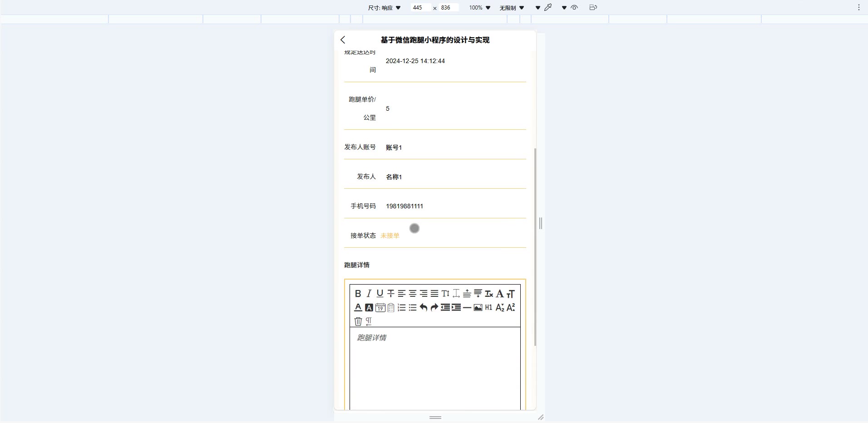Grab the bottom viewport resize handle

(435, 418)
